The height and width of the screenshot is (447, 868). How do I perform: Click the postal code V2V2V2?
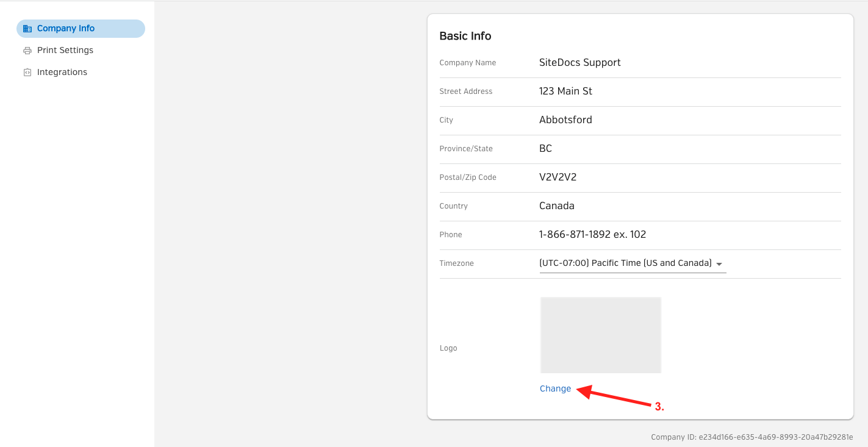558,177
